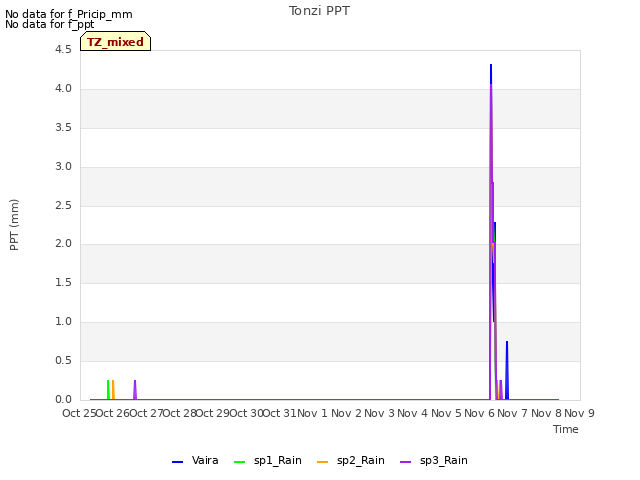Click the Nov 6 x-axis label
This screenshot has height=480, width=640.
point(480,413)
